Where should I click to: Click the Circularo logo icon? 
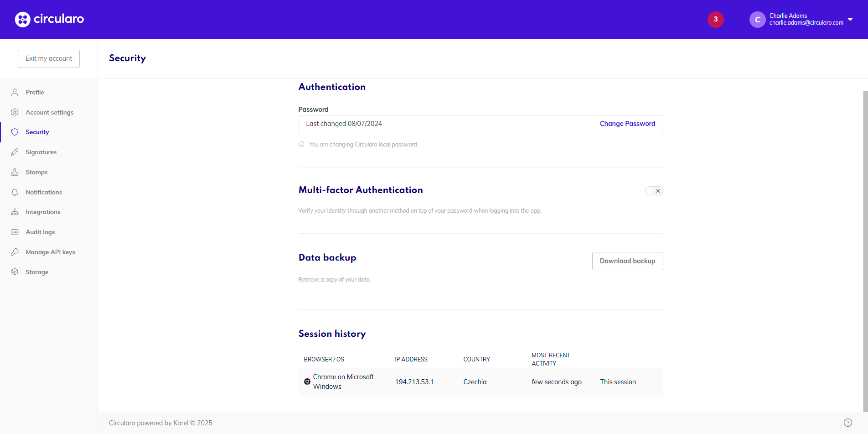22,19
